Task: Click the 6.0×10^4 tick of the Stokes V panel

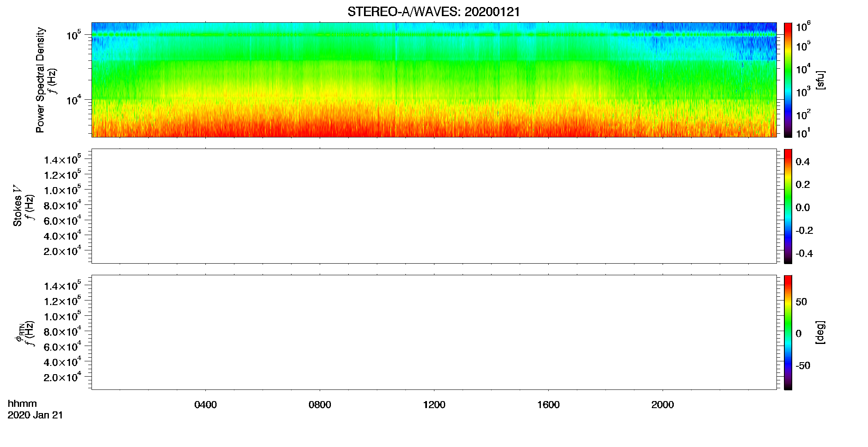Action: point(63,220)
